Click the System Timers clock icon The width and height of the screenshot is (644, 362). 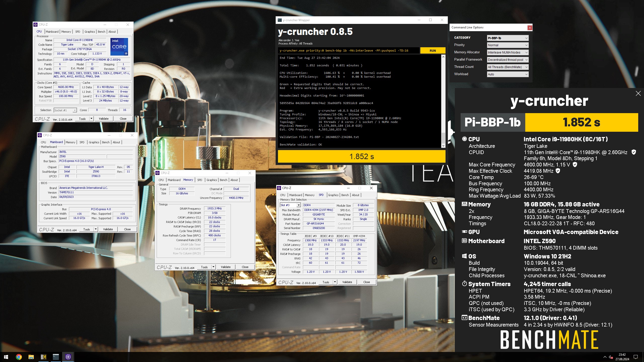click(x=464, y=284)
